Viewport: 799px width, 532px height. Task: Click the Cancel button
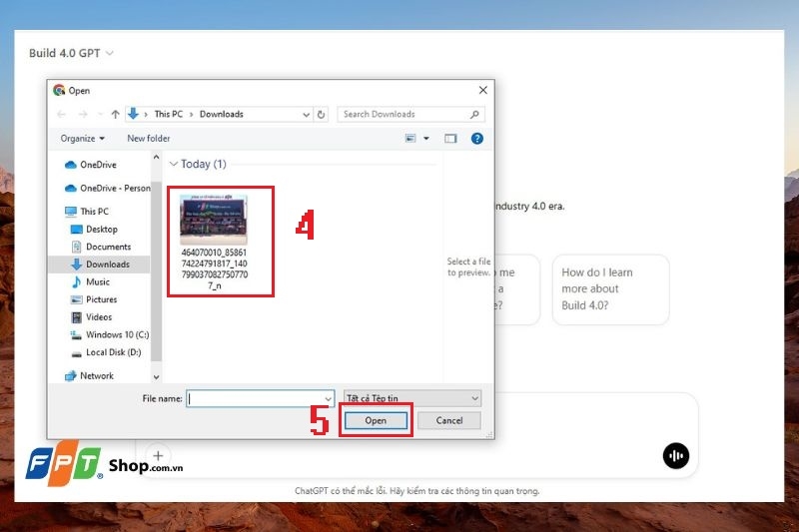click(448, 420)
